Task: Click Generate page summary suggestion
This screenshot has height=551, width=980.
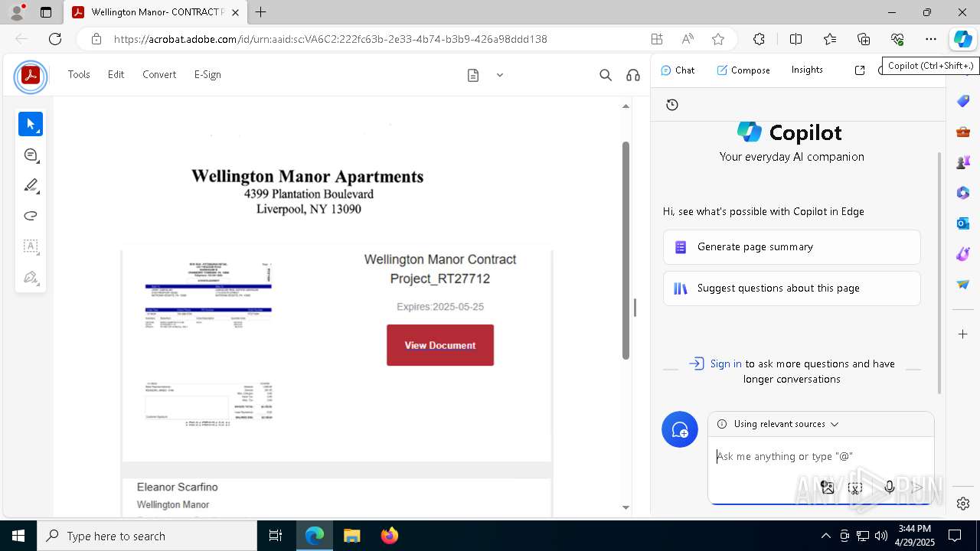Action: [x=792, y=247]
